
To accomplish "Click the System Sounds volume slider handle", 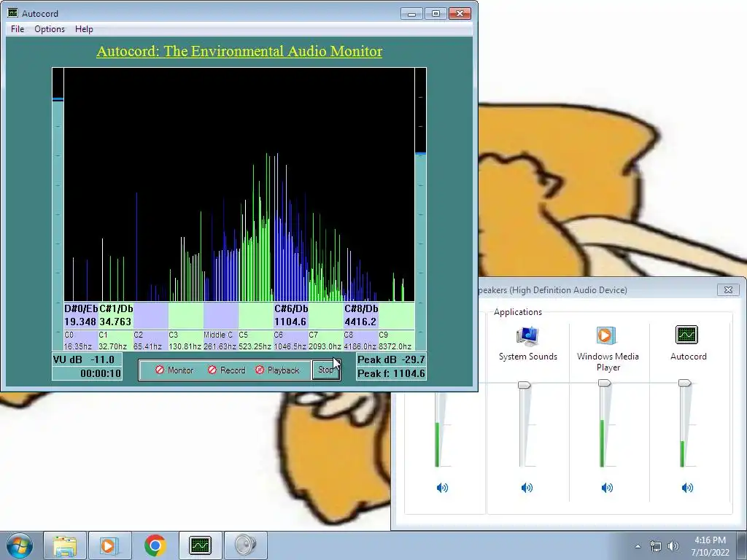I will (x=524, y=385).
